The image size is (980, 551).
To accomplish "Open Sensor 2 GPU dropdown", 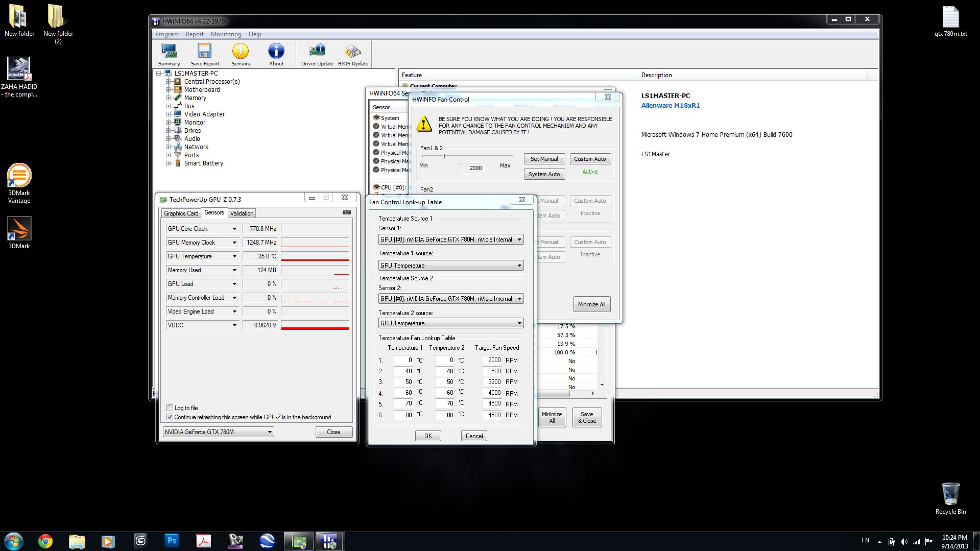I will (x=451, y=299).
